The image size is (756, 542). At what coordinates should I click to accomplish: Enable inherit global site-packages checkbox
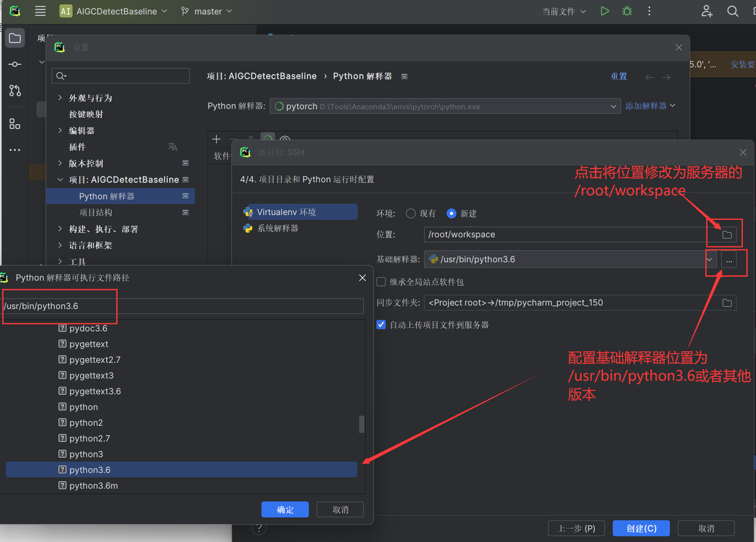click(x=382, y=282)
